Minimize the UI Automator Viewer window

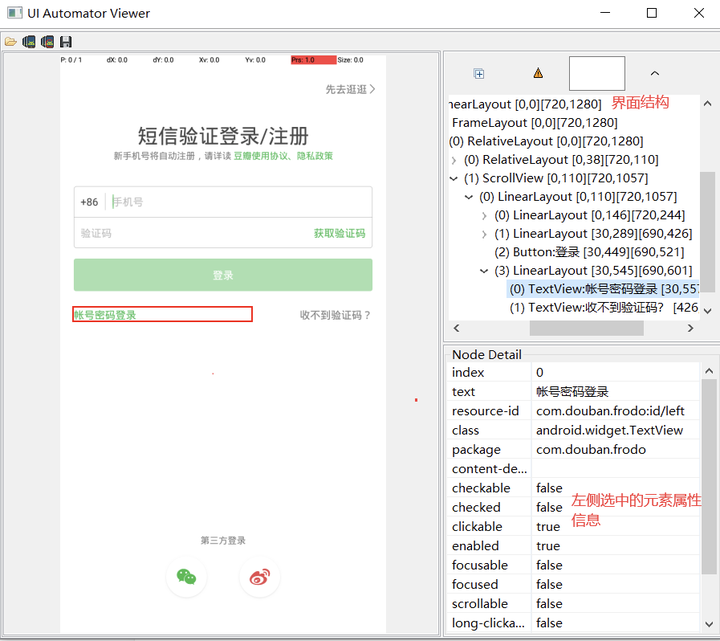coord(605,13)
